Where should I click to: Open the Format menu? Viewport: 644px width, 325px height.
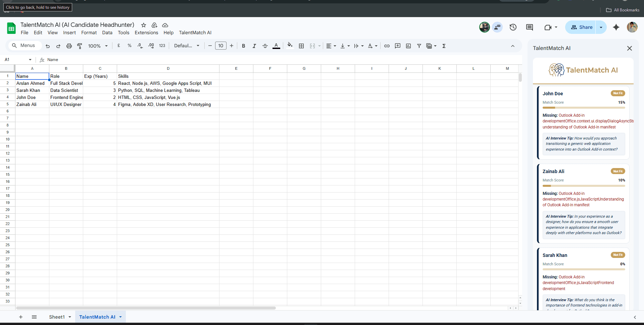point(89,33)
